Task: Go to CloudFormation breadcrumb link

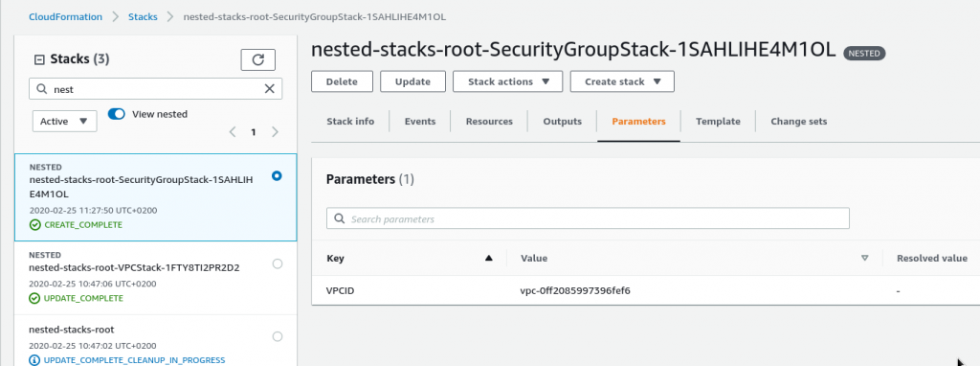Action: tap(66, 17)
